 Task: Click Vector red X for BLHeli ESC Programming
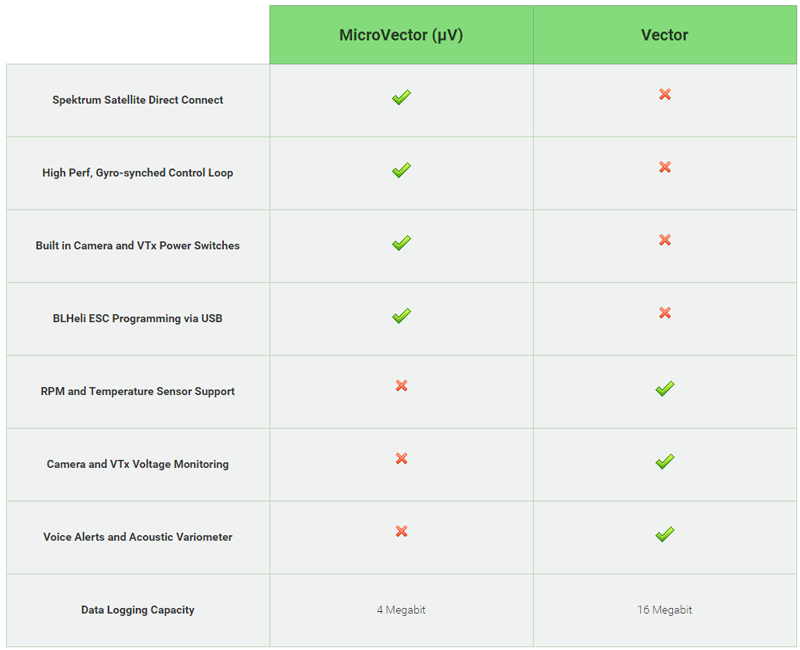click(665, 313)
